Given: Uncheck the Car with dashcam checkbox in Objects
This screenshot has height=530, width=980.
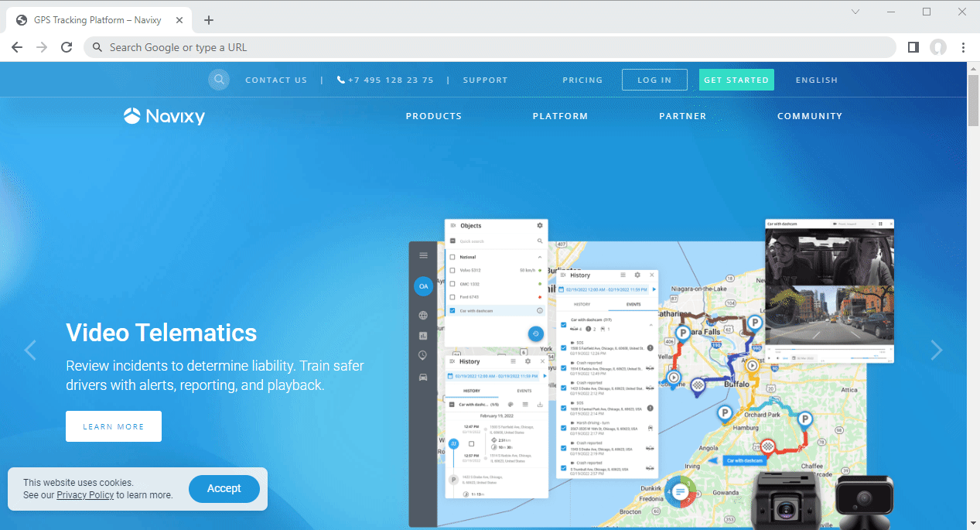Looking at the screenshot, I should (452, 310).
